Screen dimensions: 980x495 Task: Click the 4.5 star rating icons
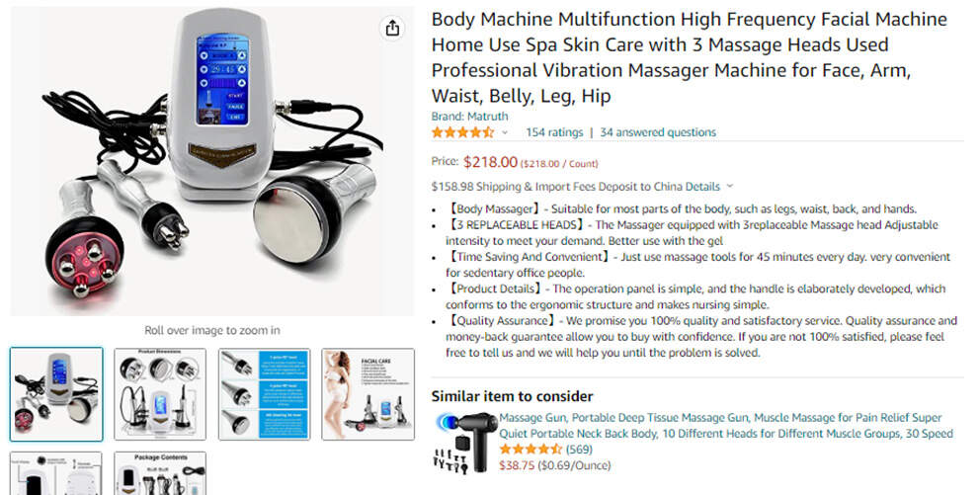(x=462, y=132)
